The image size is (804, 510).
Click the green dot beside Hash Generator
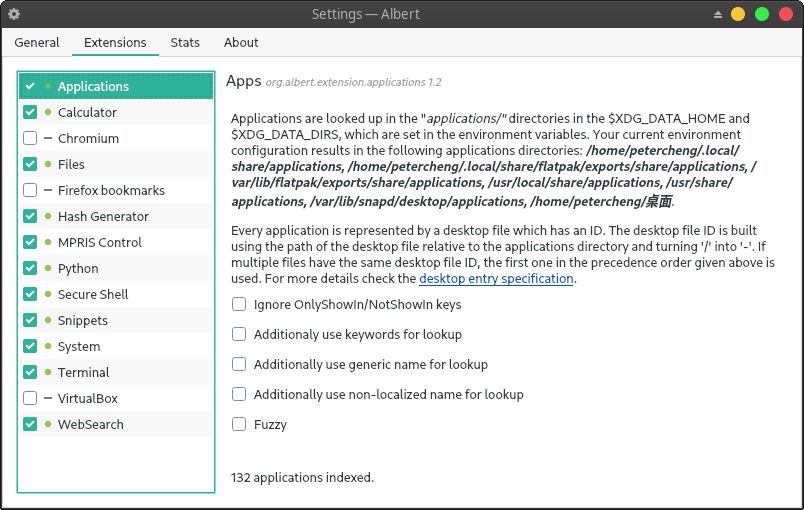(x=48, y=216)
